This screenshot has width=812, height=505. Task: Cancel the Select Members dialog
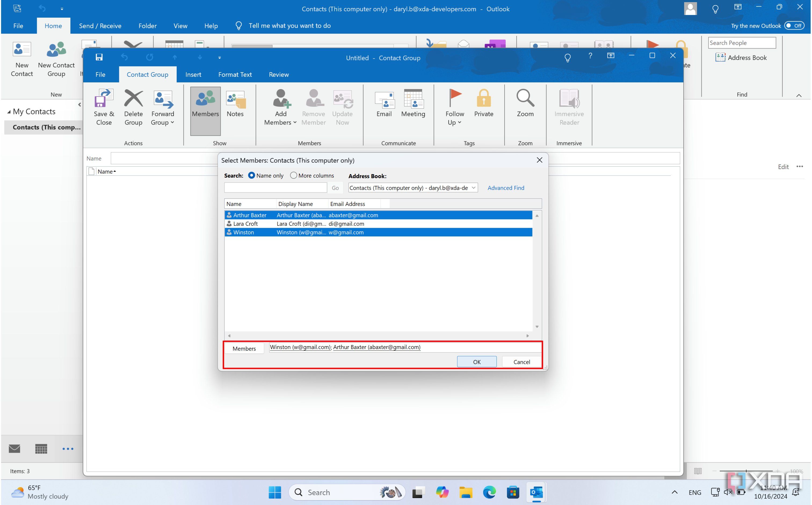522,362
